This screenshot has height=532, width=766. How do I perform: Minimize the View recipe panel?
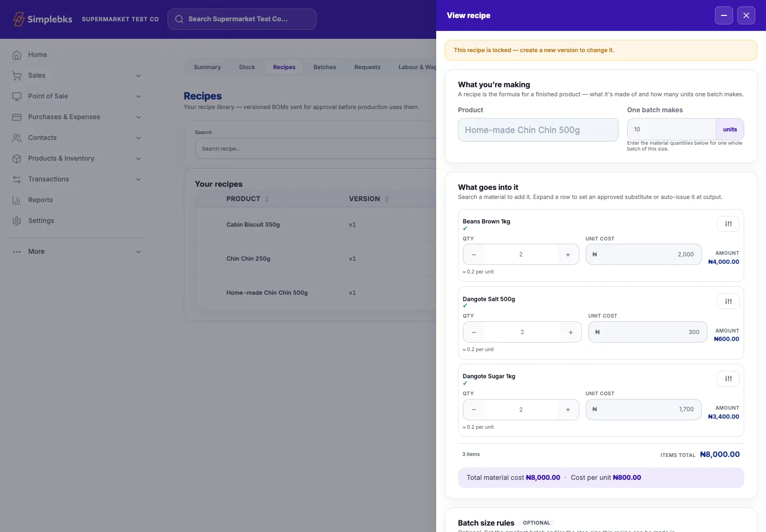click(724, 15)
